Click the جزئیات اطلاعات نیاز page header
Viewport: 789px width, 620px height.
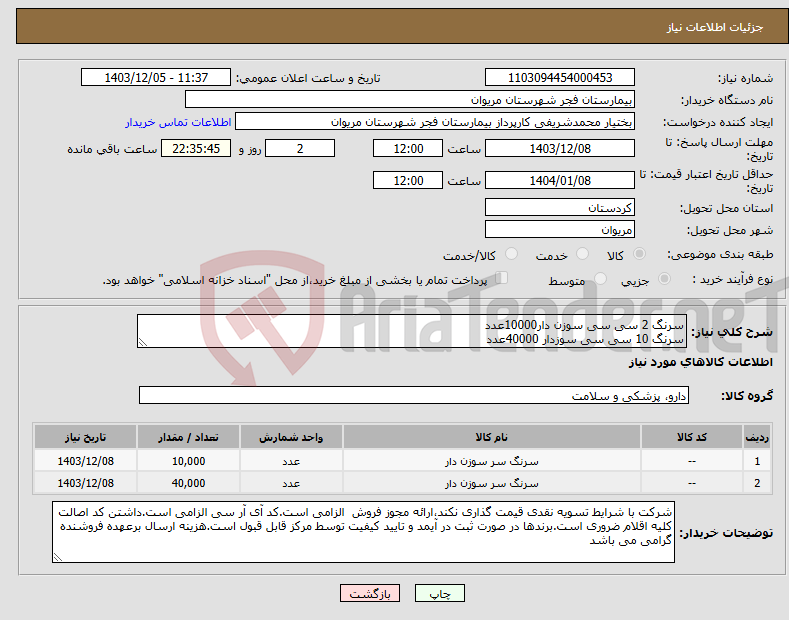click(715, 27)
